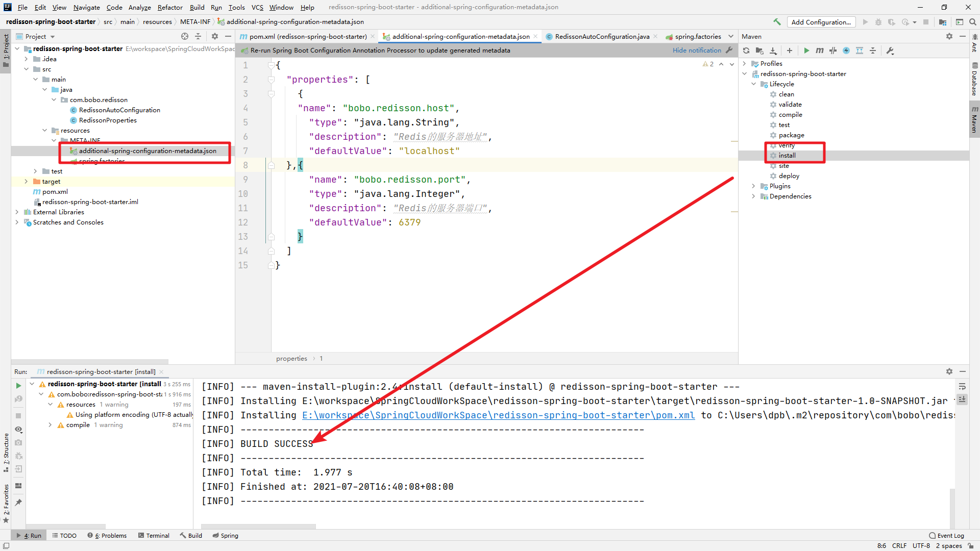The image size is (980, 551).
Task: Click Generate Sources and Update Folders icon
Action: pyautogui.click(x=759, y=51)
